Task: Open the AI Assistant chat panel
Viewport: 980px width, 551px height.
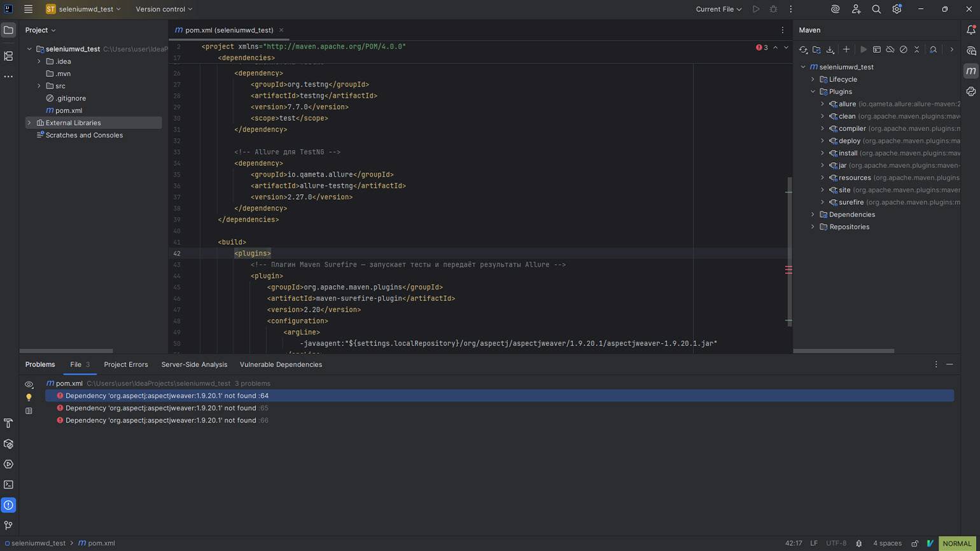Action: pos(971,50)
